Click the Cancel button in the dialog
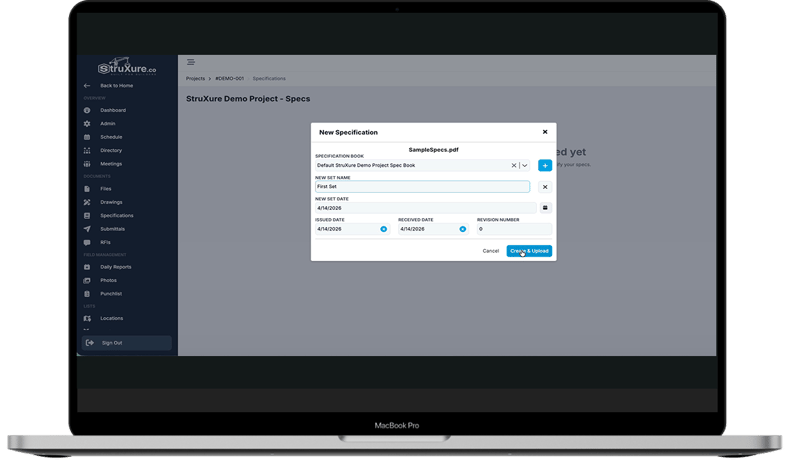Viewport: 800px width, 476px height. pos(490,251)
